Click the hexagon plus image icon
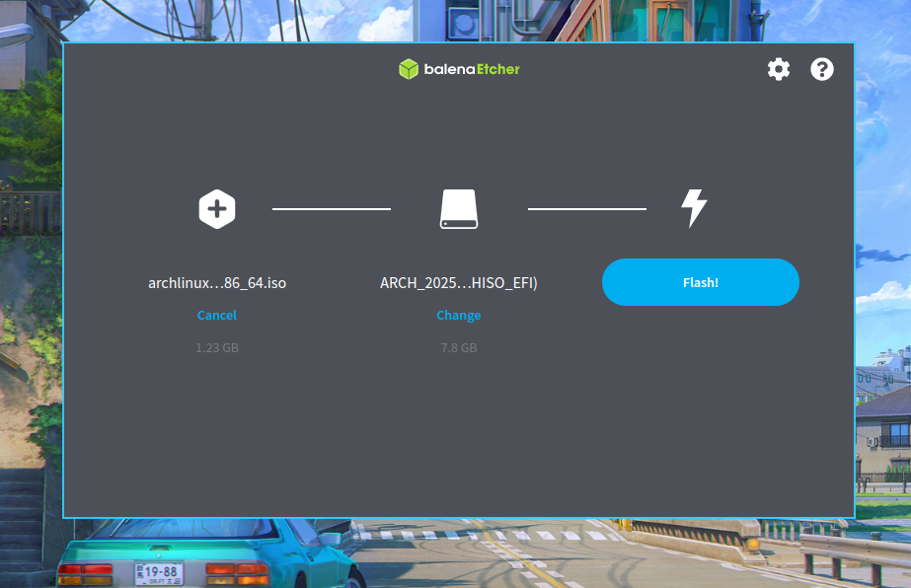Image resolution: width=911 pixels, height=588 pixels. pos(217,209)
